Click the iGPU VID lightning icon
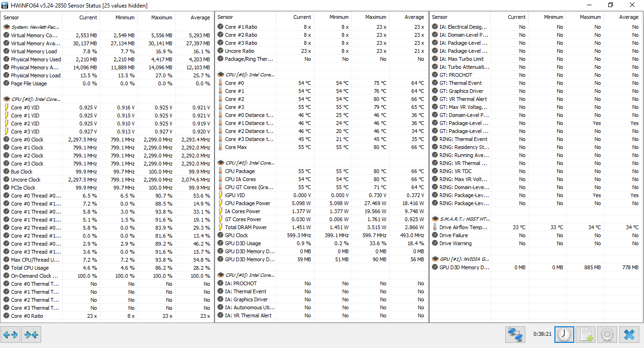 221,195
